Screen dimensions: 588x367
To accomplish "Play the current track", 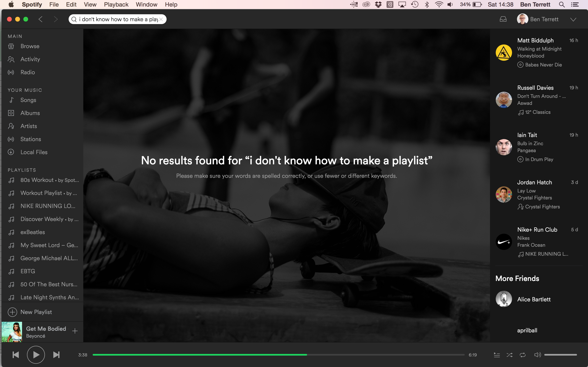I will tap(36, 355).
